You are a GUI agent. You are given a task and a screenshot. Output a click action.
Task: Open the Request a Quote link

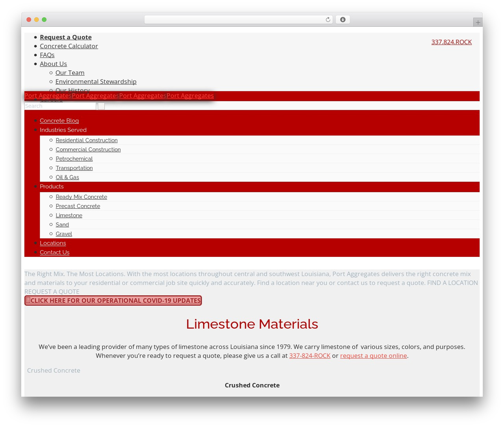[x=66, y=37]
